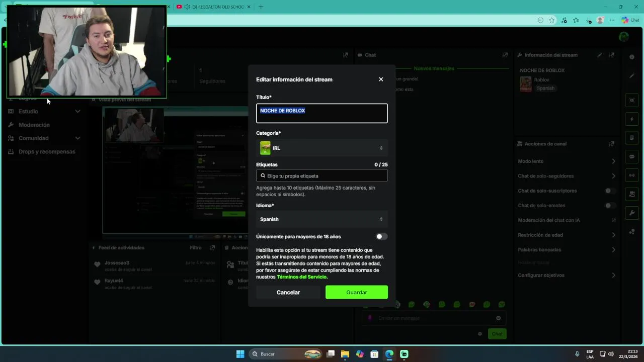Image resolution: width=644 pixels, height=362 pixels.
Task: Switch to the REGGAETON OLD SCHOOL browser tab
Action: point(214,7)
